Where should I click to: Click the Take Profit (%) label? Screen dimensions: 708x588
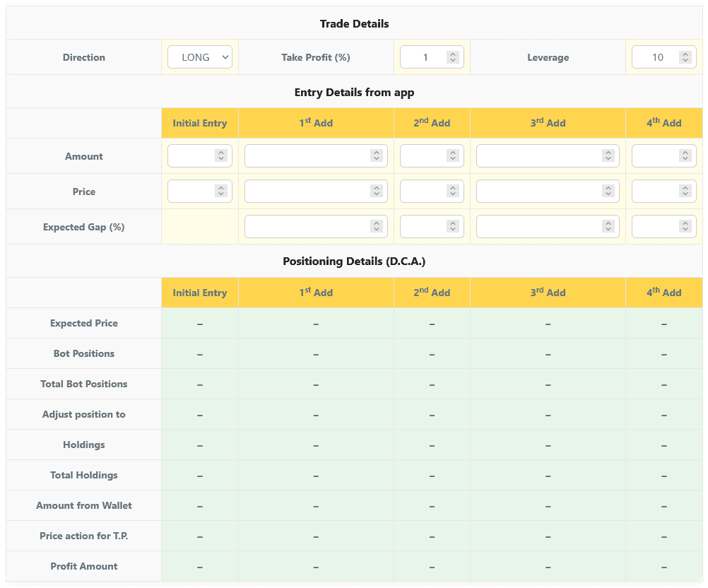[x=316, y=57]
